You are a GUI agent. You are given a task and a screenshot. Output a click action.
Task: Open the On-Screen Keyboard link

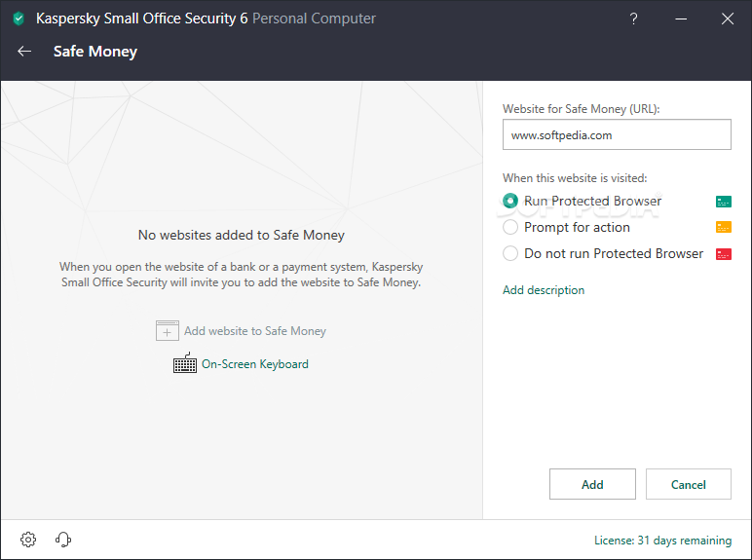point(254,364)
